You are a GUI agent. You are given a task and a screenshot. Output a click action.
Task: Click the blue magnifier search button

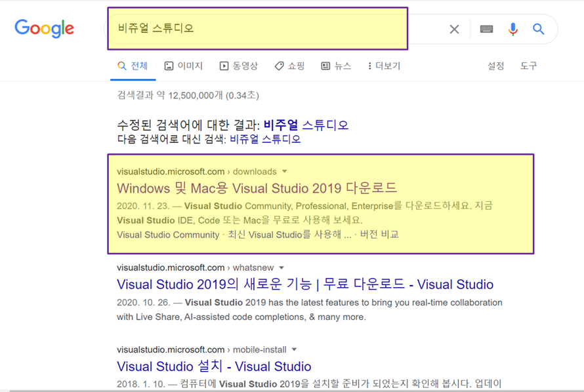coord(538,29)
